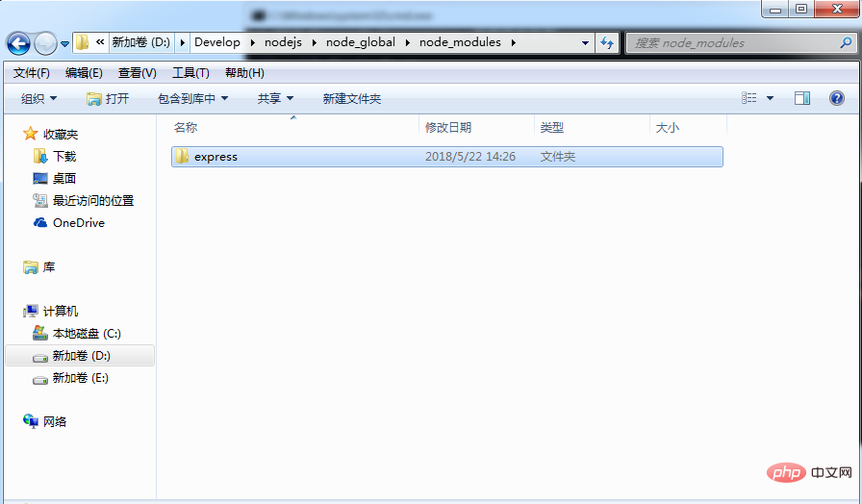
Task: Click 新建文件夹 button
Action: pyautogui.click(x=352, y=98)
